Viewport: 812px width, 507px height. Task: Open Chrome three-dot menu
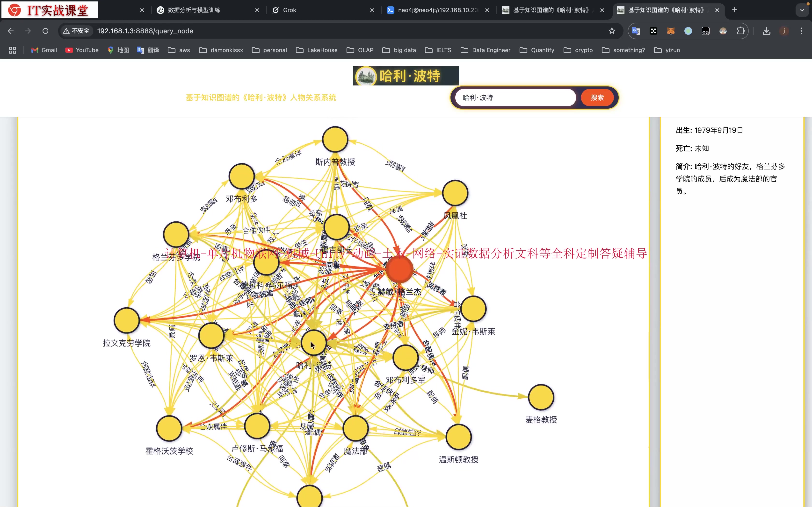pyautogui.click(x=801, y=31)
